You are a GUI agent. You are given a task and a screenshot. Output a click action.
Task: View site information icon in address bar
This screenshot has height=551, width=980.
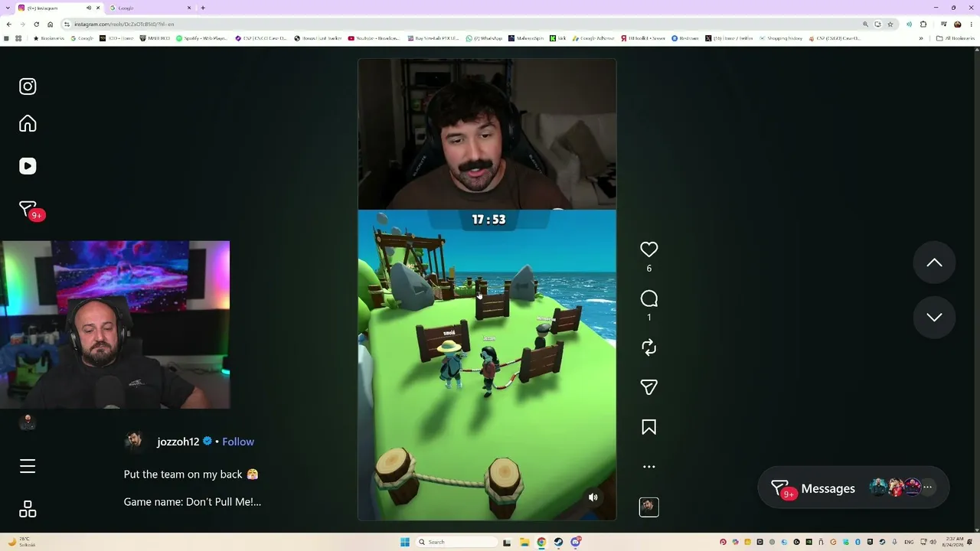[67, 24]
